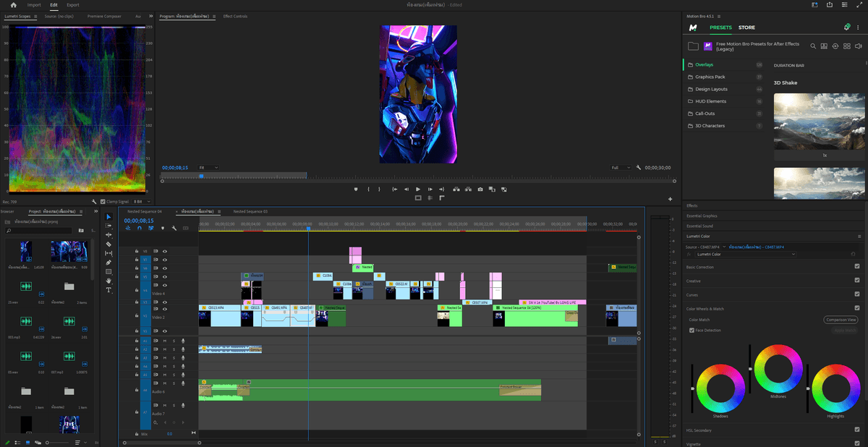Image resolution: width=868 pixels, height=447 pixels.
Task: Select the Rectangle tool
Action: point(109,272)
